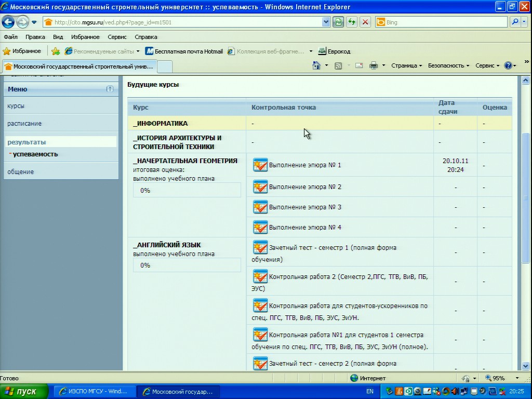Click the page scrollbar up arrow

click(x=526, y=81)
